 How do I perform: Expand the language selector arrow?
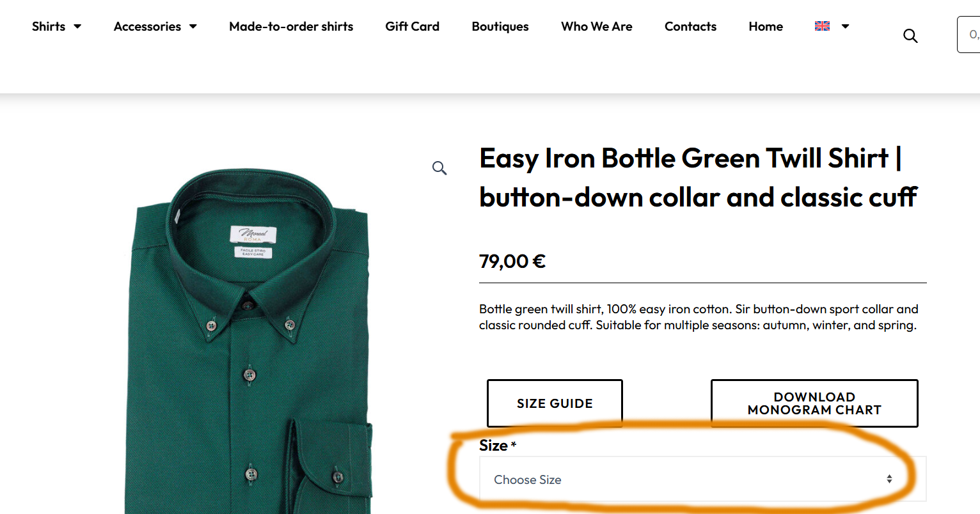[845, 26]
